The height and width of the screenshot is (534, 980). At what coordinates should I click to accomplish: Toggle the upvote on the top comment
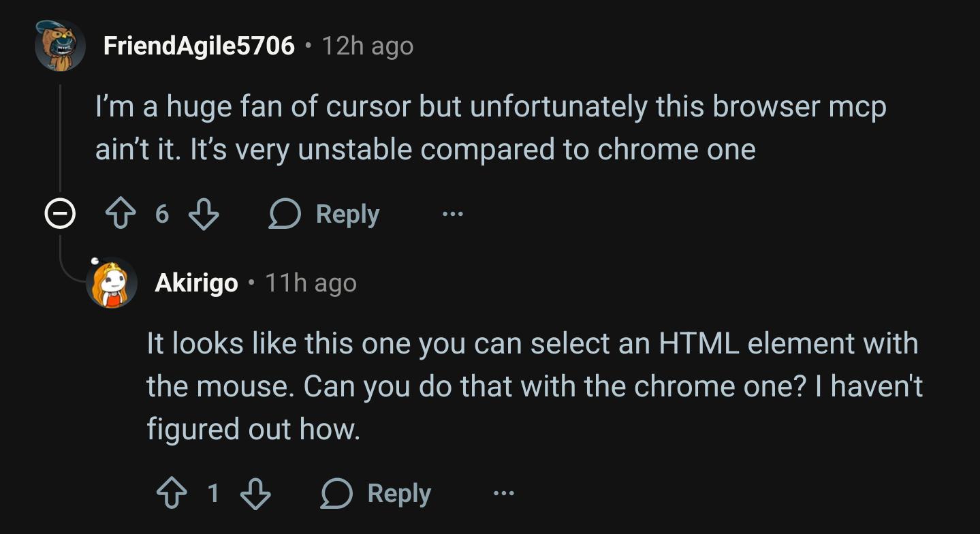click(x=121, y=213)
